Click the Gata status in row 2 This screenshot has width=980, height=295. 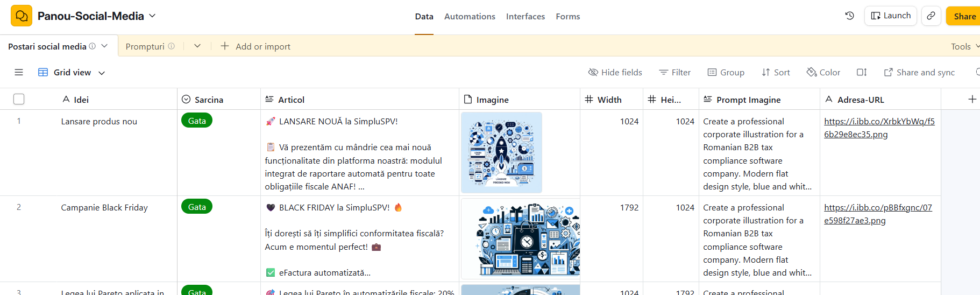[197, 207]
